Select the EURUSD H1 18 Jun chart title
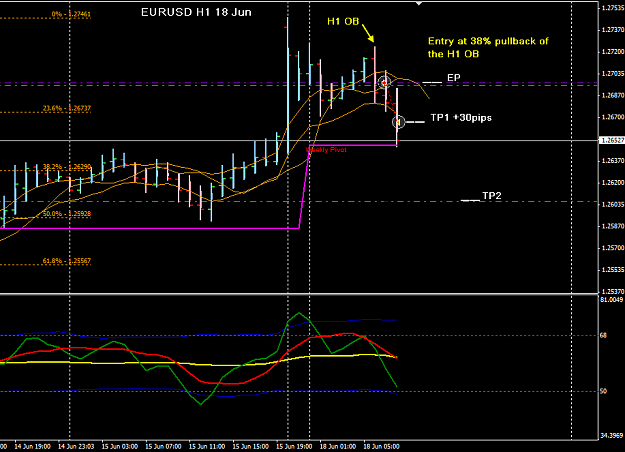 pos(196,12)
